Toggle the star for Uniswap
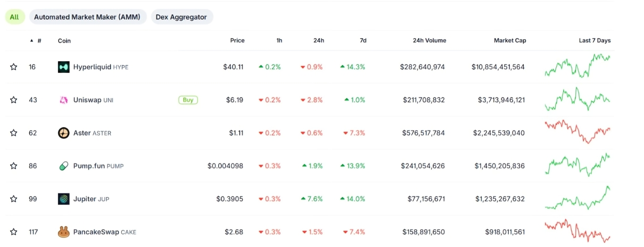The image size is (644, 247). (14, 100)
